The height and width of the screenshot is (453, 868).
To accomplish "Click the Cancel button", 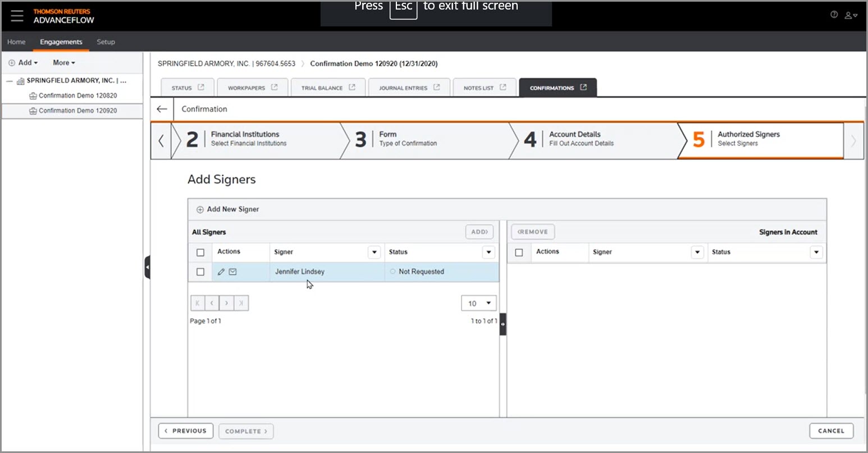I will (x=831, y=431).
